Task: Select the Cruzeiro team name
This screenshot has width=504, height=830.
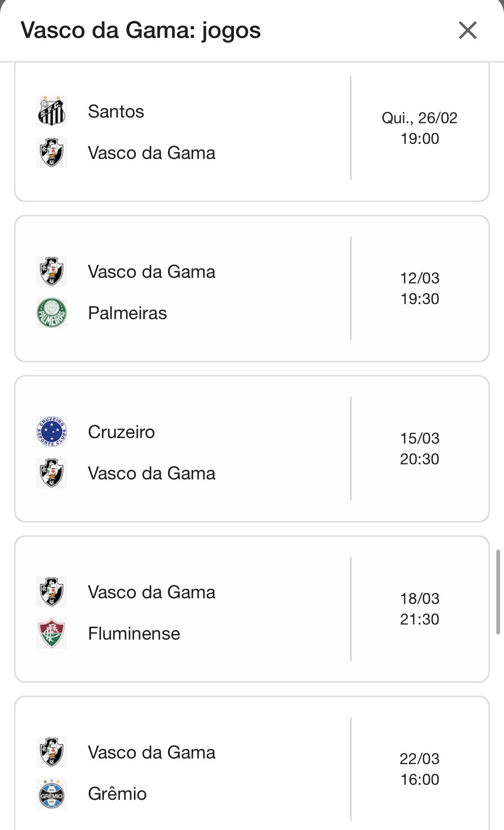Action: [121, 432]
